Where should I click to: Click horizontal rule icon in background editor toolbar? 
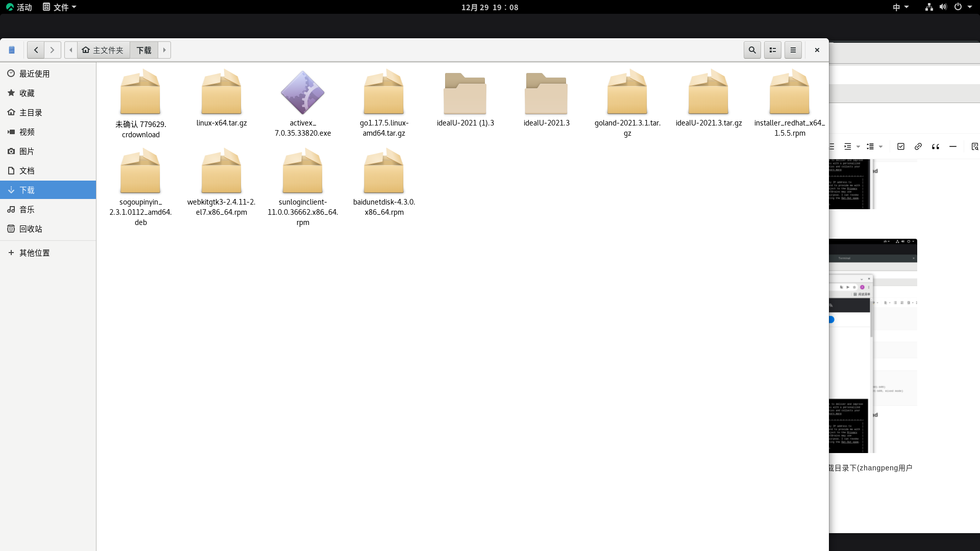953,146
